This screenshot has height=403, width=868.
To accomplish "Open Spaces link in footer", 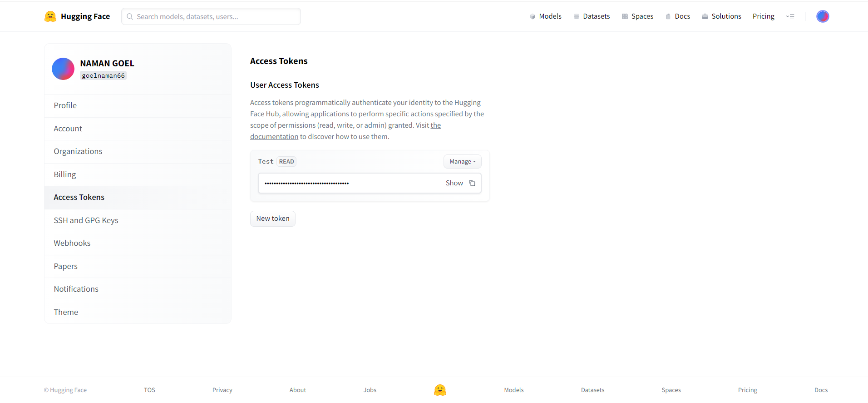I will pyautogui.click(x=671, y=390).
